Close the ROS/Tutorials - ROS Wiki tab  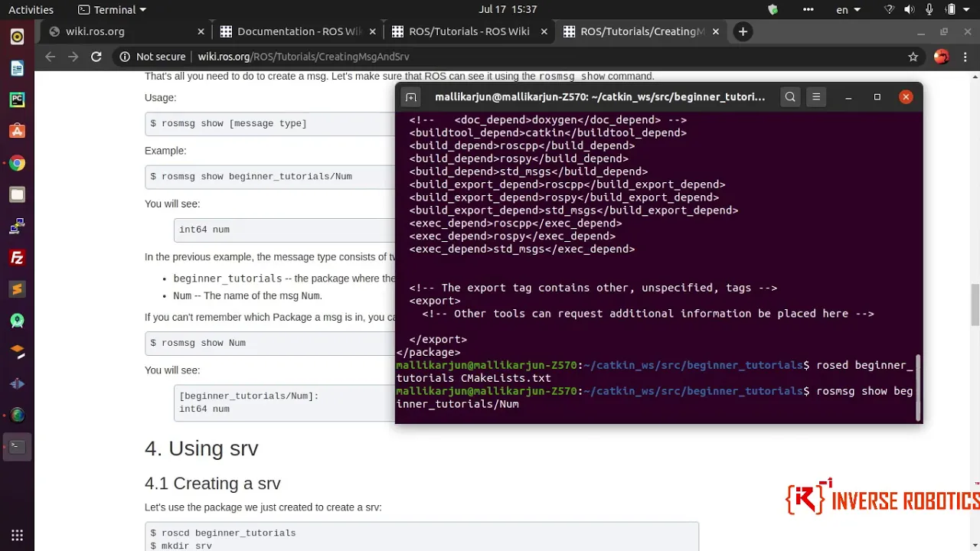544,31
